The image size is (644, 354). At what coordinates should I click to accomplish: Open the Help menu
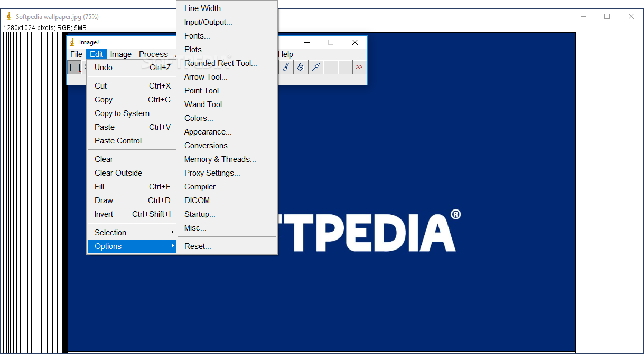(285, 54)
